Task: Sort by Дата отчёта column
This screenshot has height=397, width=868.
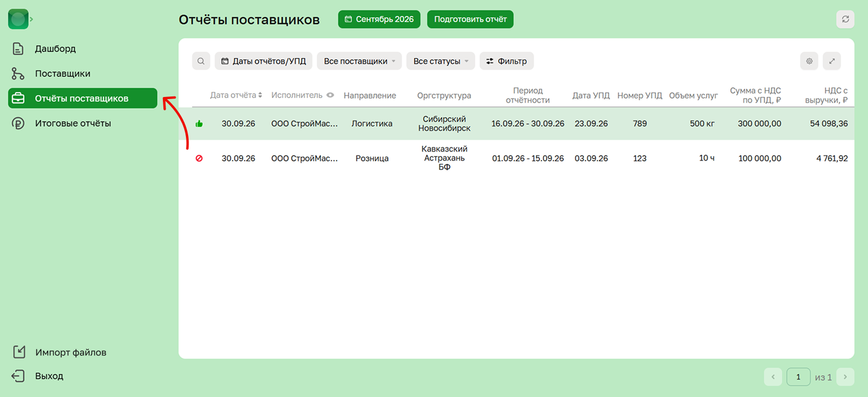Action: click(x=236, y=95)
